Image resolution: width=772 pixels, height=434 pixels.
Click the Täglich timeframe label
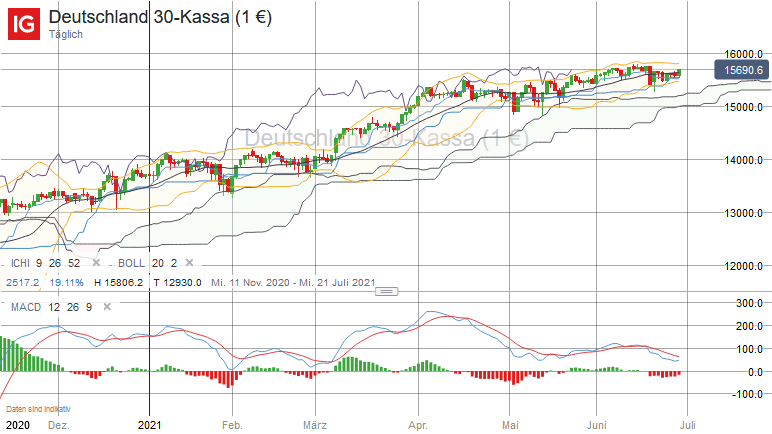pos(65,34)
